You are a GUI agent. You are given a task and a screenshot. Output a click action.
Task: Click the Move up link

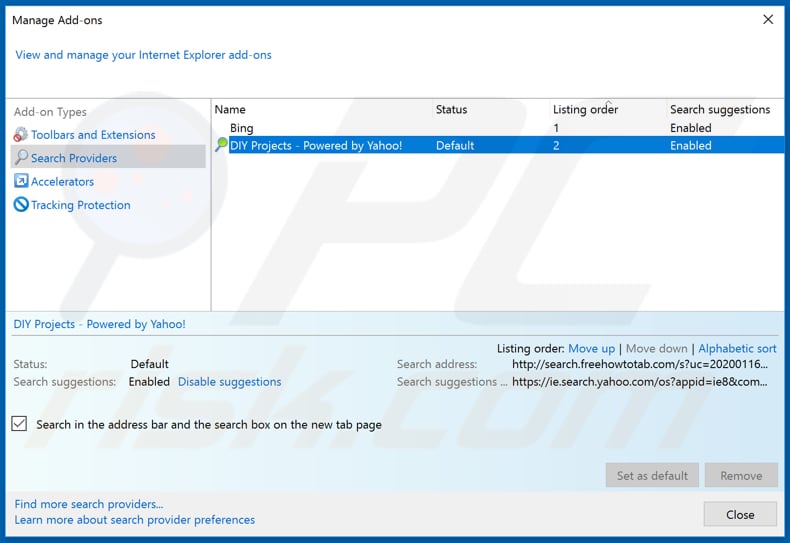[x=591, y=349]
